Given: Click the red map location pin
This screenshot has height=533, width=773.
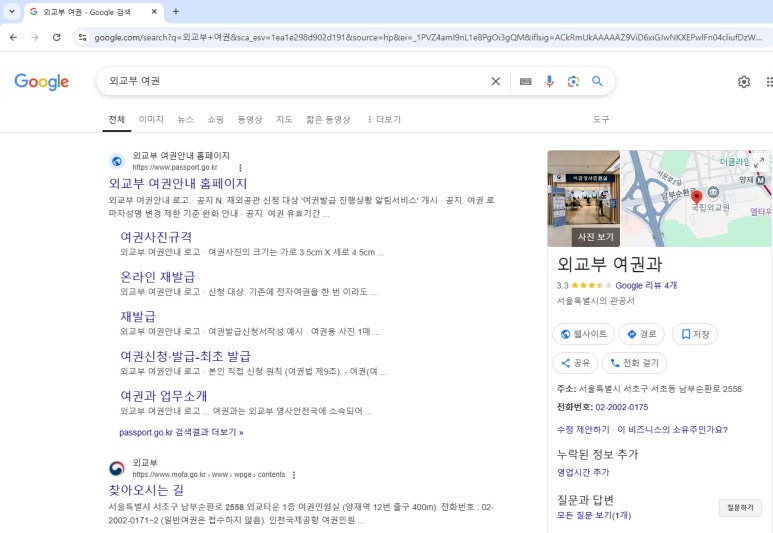Looking at the screenshot, I should [x=696, y=197].
